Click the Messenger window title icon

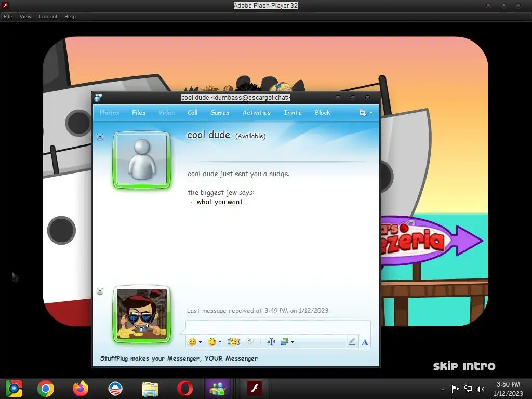(98, 98)
